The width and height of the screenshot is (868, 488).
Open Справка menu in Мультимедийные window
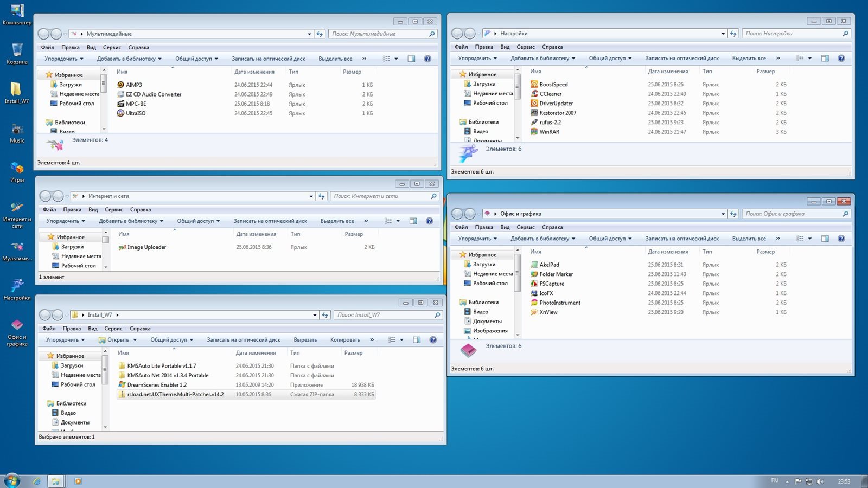point(138,47)
